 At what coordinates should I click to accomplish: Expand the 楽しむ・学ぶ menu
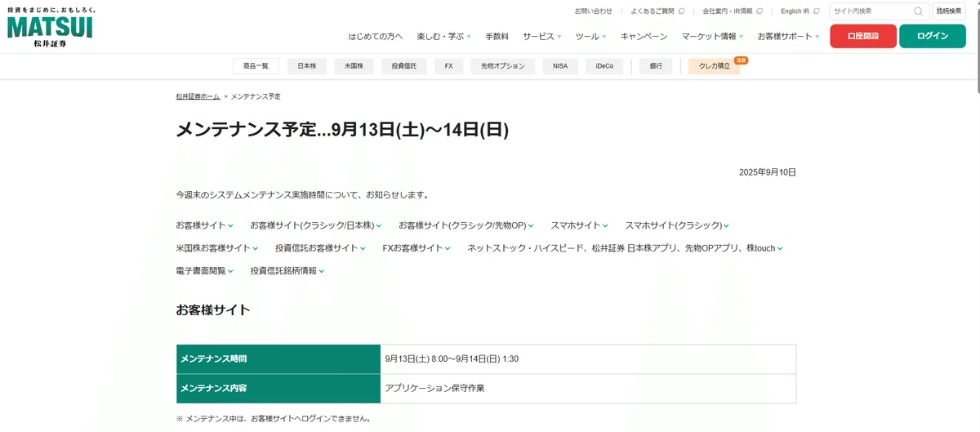(x=443, y=37)
